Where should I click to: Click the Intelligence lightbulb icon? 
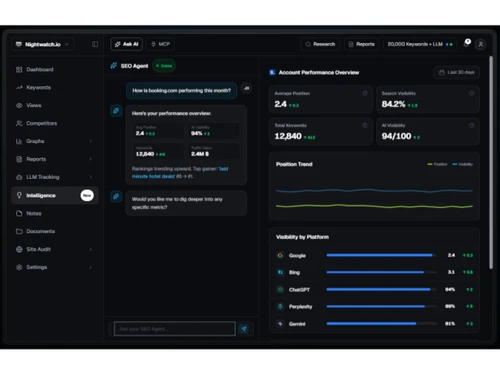pyautogui.click(x=19, y=195)
